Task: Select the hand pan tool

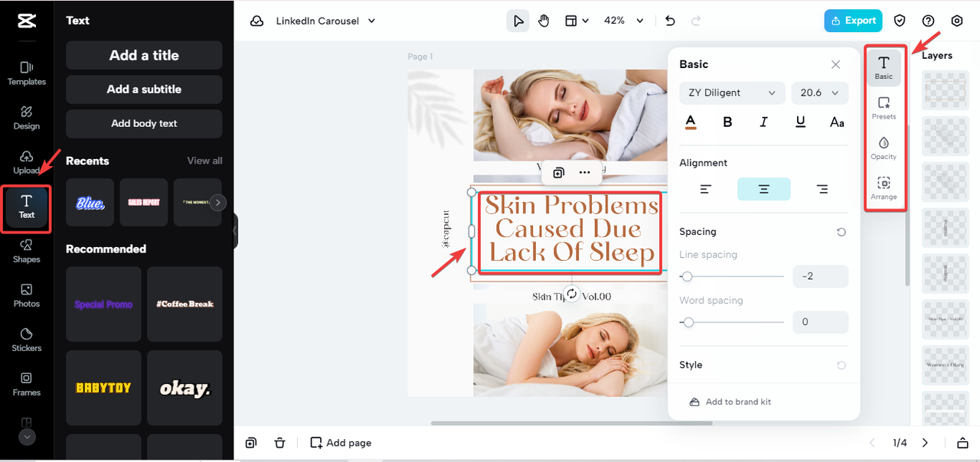Action: click(544, 21)
